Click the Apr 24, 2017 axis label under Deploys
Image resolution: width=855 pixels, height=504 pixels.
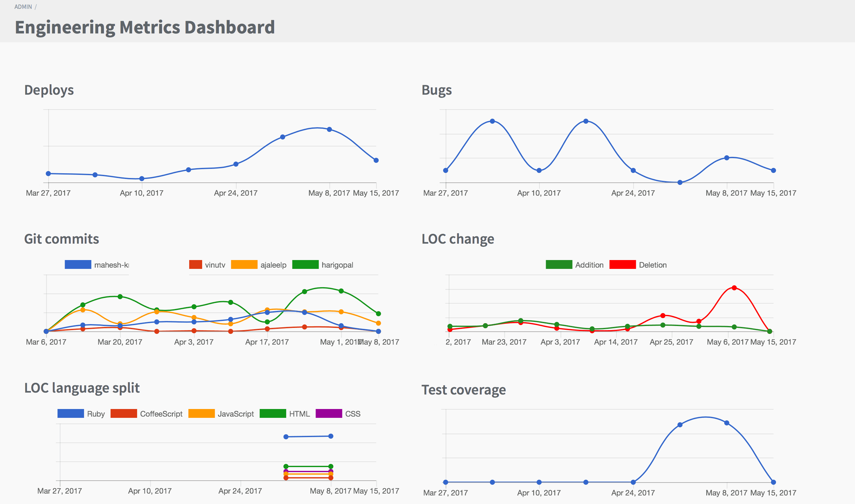[236, 193]
